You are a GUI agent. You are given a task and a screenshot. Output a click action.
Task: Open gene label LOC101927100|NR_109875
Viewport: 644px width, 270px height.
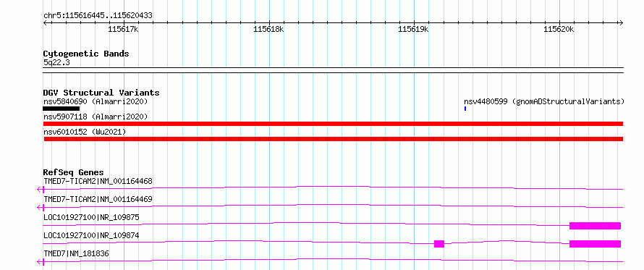coord(91,217)
